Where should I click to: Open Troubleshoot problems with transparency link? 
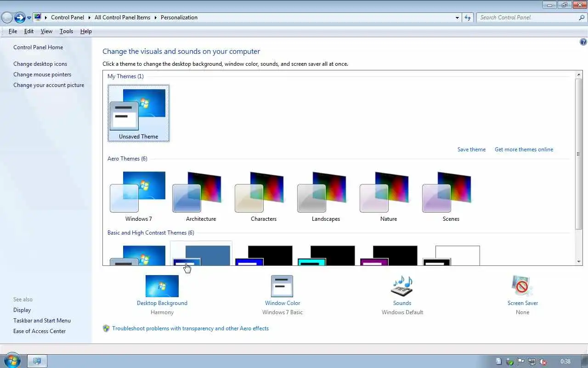(190, 328)
